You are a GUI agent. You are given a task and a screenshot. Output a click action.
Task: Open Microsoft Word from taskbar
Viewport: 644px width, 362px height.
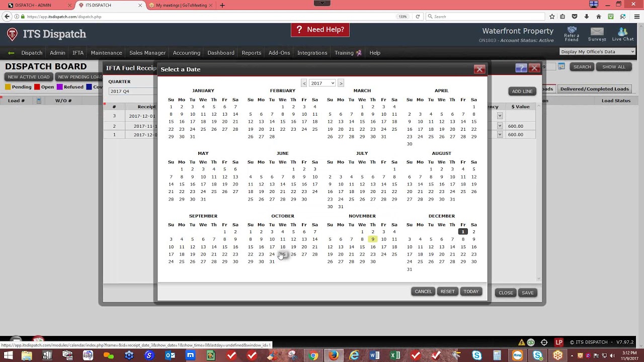tap(375, 356)
